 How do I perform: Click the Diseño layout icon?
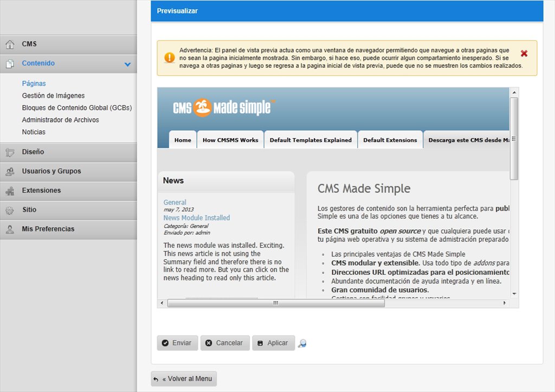pos(10,152)
